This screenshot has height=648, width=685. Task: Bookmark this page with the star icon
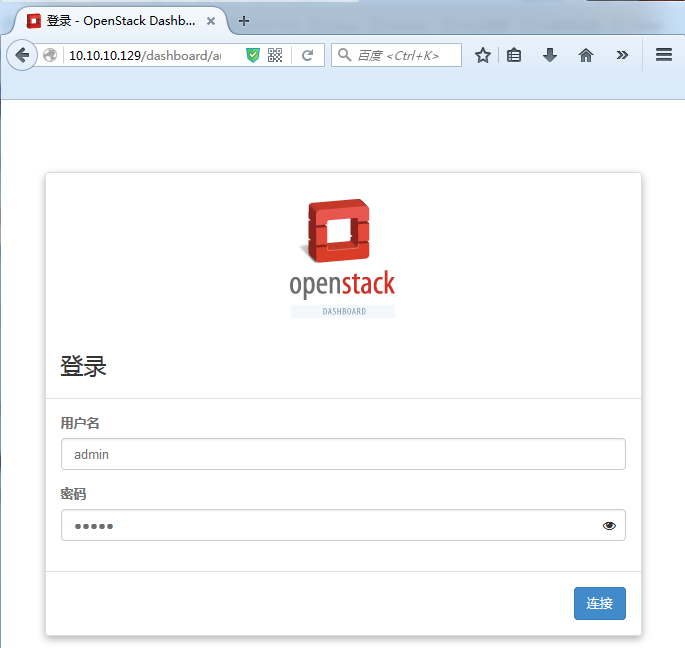tap(483, 55)
